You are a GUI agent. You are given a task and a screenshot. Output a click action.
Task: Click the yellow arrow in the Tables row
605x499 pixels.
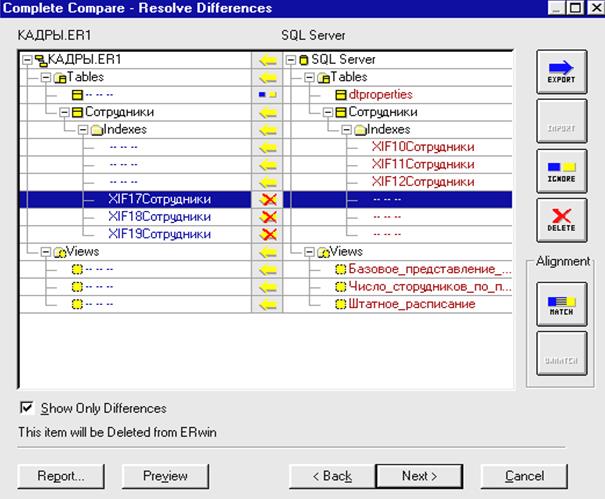[267, 78]
